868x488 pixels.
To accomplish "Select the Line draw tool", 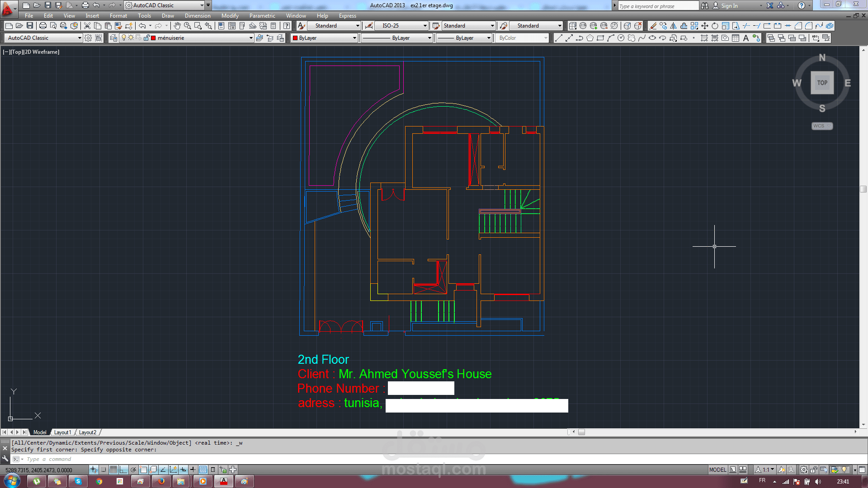I will coord(559,38).
